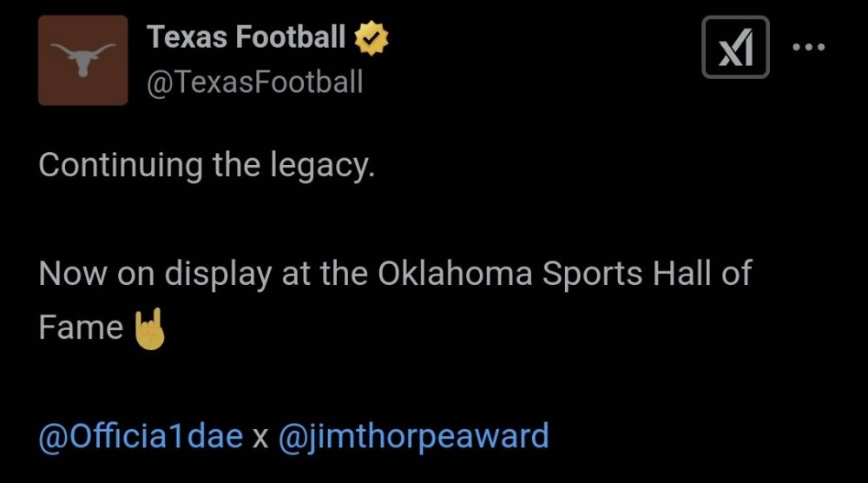Click the "Now on display at the" text
Image resolution: width=868 pixels, height=483 pixels.
tap(204, 274)
